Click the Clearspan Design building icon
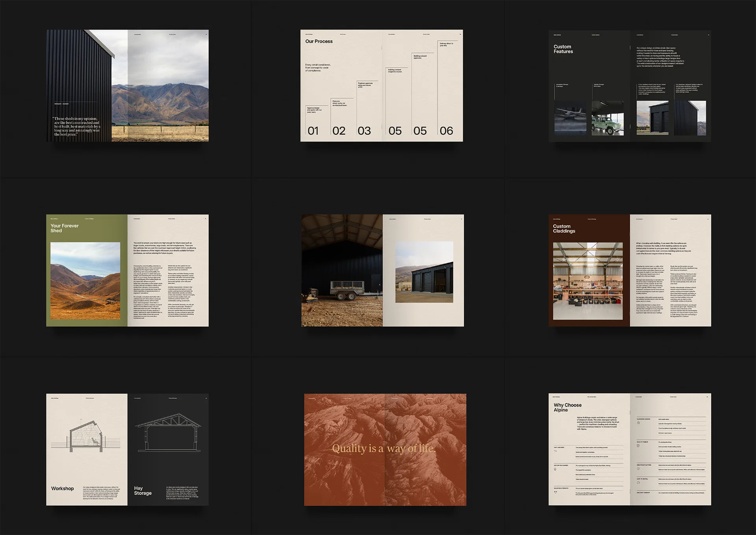Screen dimensions: 756x535 click(x=638, y=423)
